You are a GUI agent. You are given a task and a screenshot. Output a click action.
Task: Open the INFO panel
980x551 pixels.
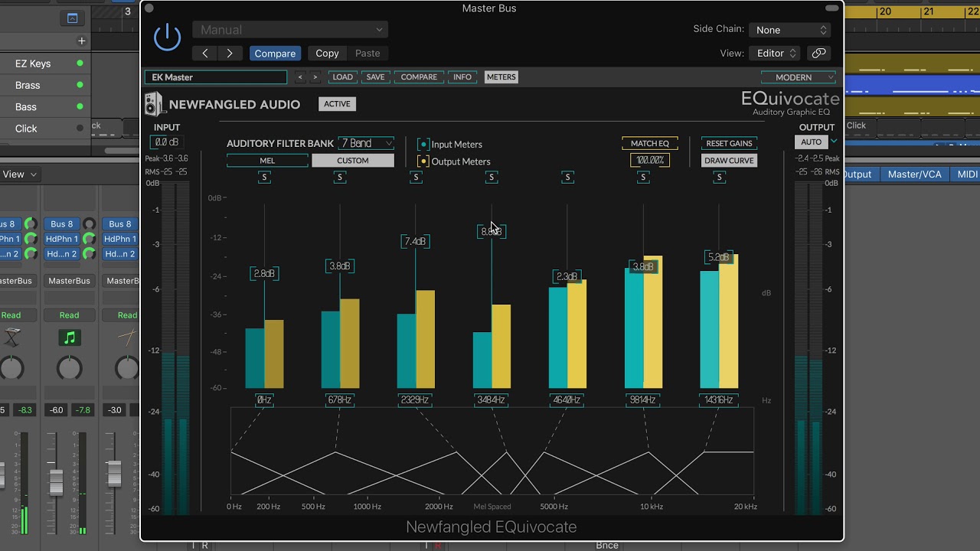462,77
